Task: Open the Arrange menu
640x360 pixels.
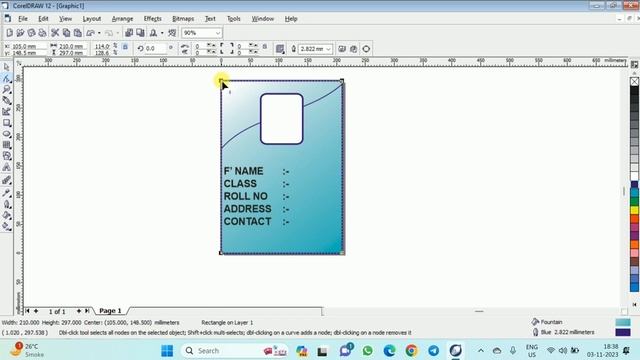Action: (122, 19)
